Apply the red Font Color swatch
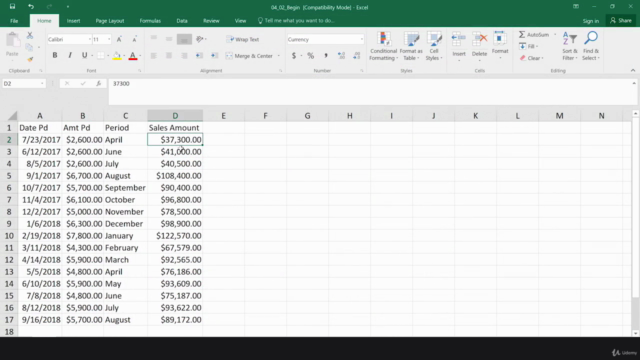The width and height of the screenshot is (640, 360). point(133,56)
